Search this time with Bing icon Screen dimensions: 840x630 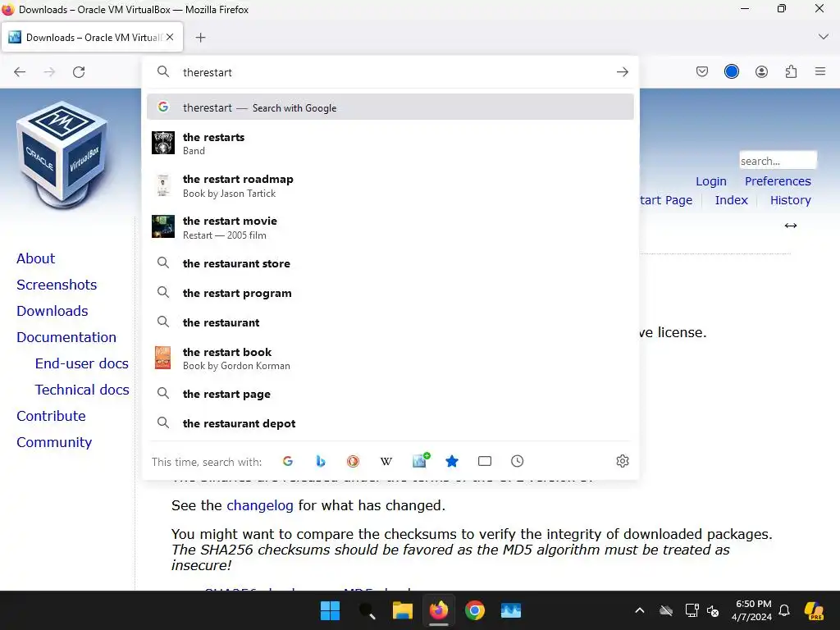(321, 461)
